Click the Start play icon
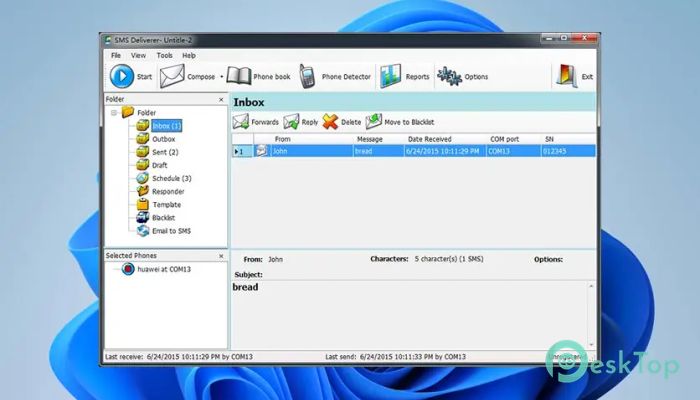The width and height of the screenshot is (700, 400). click(121, 76)
